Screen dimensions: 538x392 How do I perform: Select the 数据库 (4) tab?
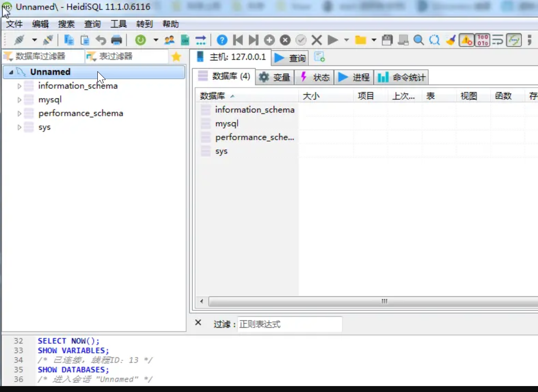coord(224,76)
